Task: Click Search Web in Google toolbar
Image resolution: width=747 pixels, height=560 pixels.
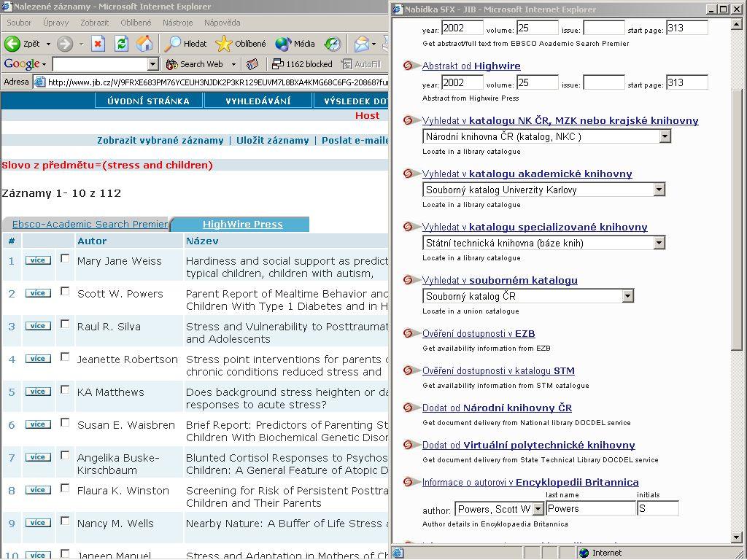Action: tap(194, 64)
